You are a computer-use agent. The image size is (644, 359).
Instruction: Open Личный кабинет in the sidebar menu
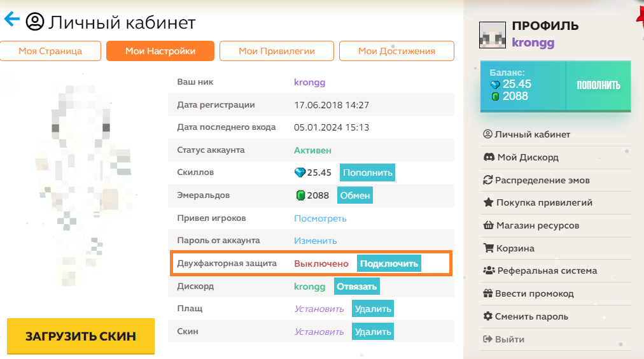[532, 134]
